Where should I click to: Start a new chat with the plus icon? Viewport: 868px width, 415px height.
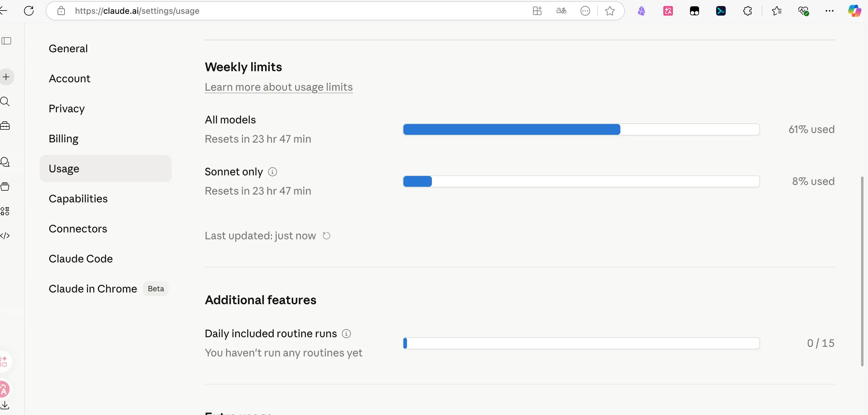[6, 77]
